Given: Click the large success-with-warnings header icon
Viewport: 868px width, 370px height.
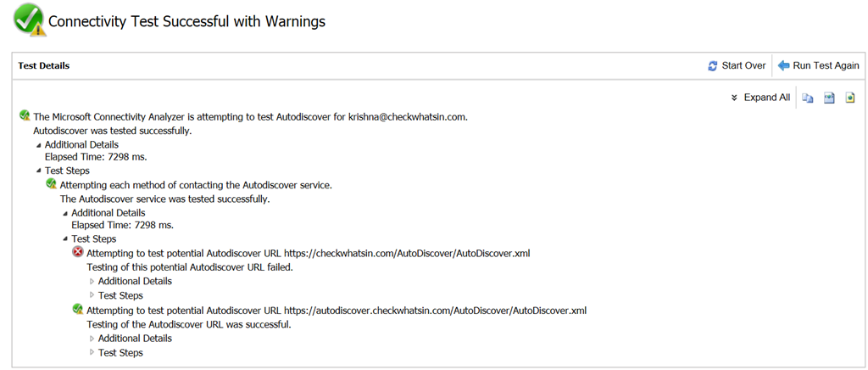Looking at the screenshot, I should pyautogui.click(x=30, y=21).
